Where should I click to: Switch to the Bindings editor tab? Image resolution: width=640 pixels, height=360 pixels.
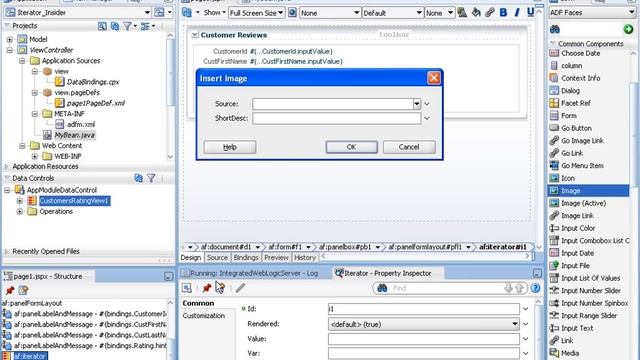pos(246,258)
